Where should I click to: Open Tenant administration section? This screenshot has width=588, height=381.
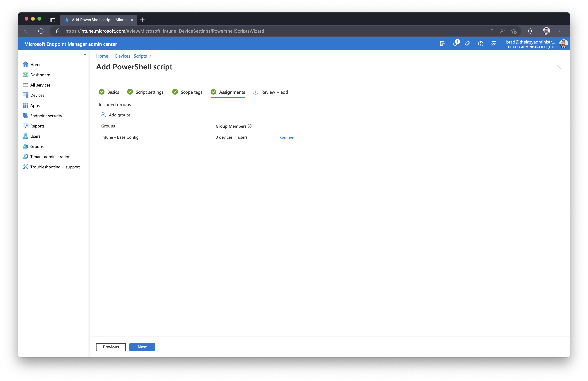point(46,156)
